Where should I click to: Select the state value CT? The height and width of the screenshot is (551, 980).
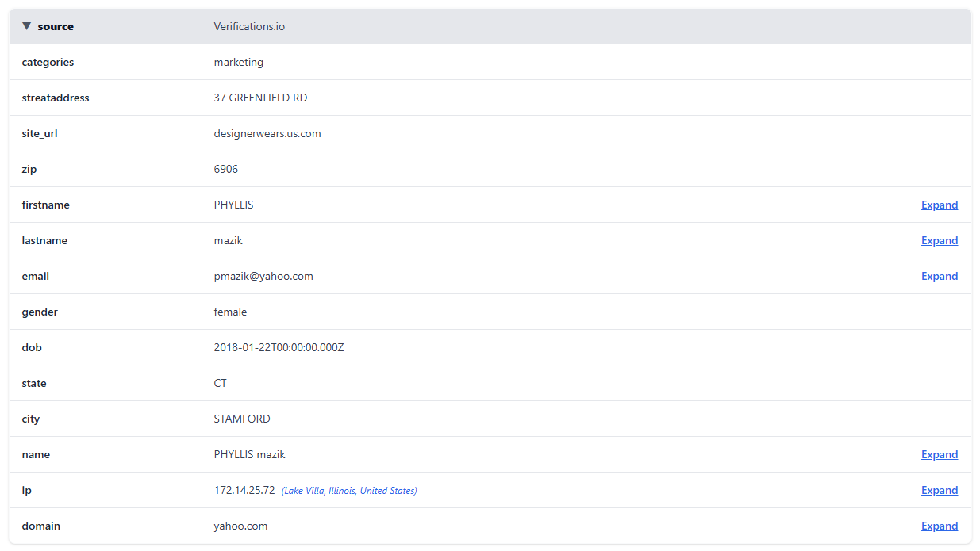pos(220,383)
